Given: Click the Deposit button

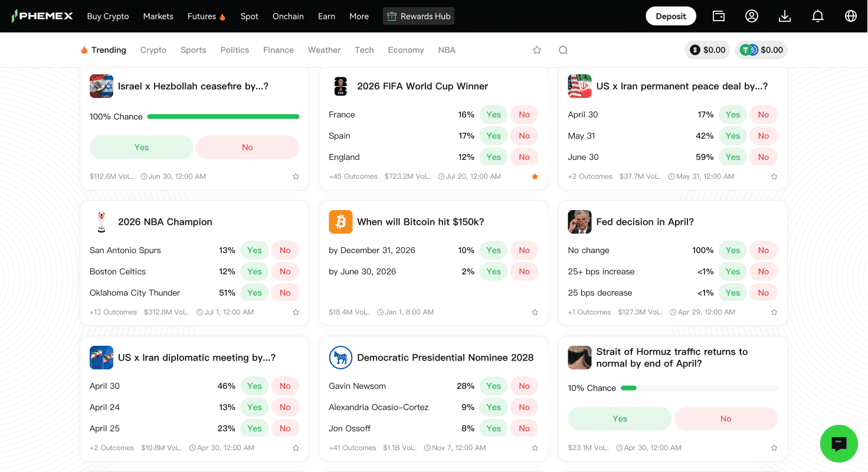Looking at the screenshot, I should pyautogui.click(x=671, y=16).
